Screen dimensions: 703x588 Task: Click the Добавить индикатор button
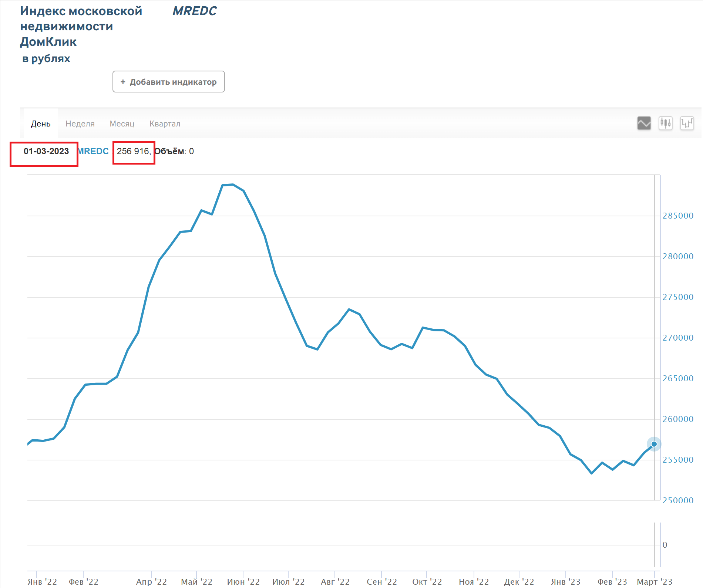(169, 82)
